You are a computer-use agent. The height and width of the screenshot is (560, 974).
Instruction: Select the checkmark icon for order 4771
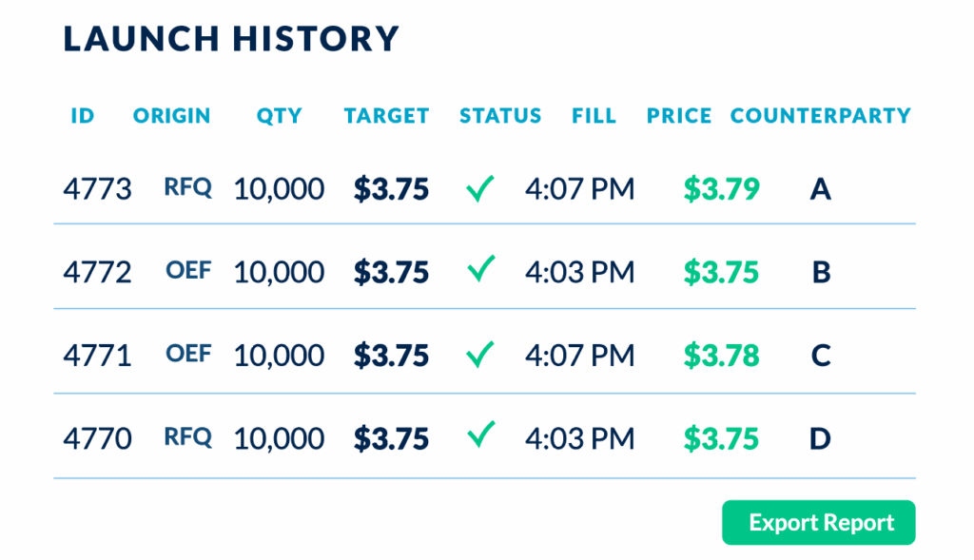pos(480,354)
